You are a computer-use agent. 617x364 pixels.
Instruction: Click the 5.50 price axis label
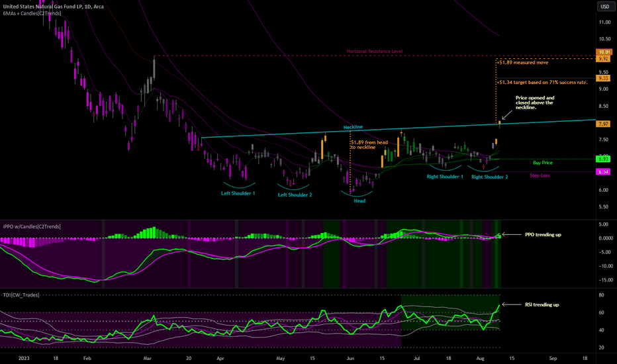point(603,207)
